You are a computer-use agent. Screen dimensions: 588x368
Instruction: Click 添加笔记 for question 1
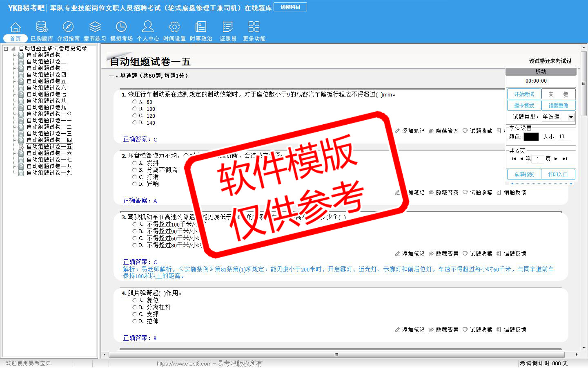pos(410,131)
